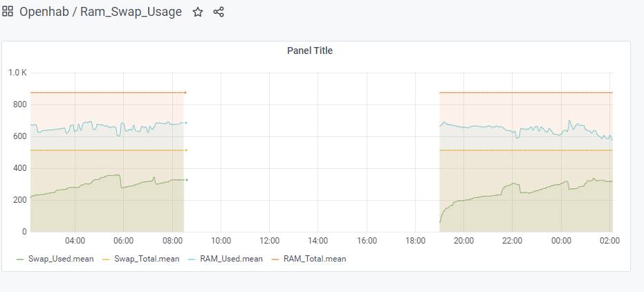The image size is (644, 292).
Task: Click the orange RAM_Total endpoint dot
Action: pyautogui.click(x=185, y=92)
